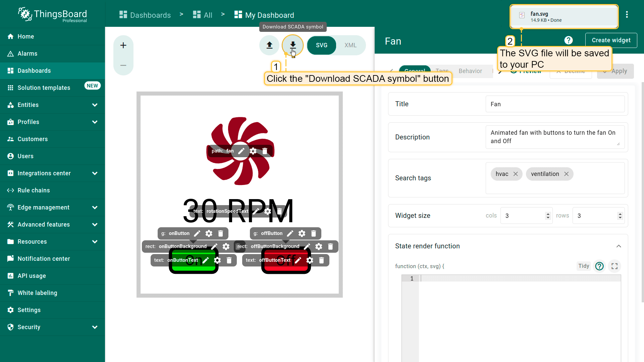Image resolution: width=644 pixels, height=362 pixels.
Task: Open the help icon next to Tidy
Action: click(x=599, y=266)
